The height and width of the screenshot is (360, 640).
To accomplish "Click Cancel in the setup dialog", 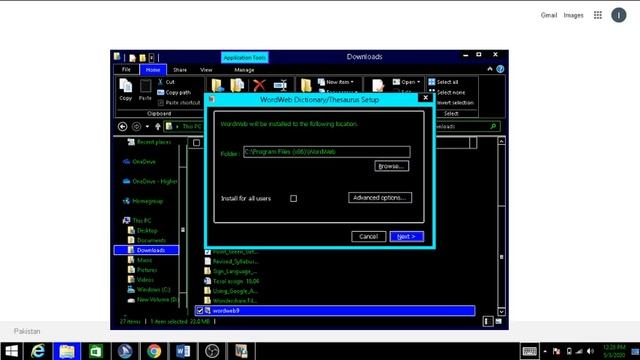I will pos(369,236).
